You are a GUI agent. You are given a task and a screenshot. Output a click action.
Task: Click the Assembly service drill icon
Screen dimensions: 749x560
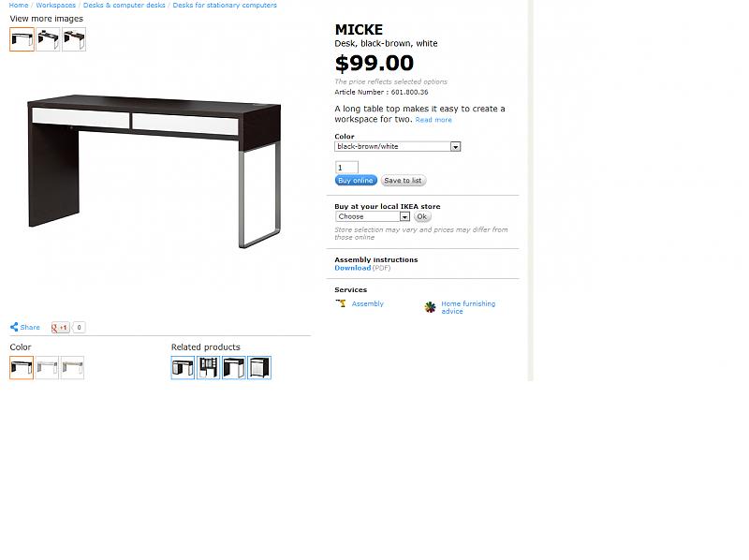point(341,303)
